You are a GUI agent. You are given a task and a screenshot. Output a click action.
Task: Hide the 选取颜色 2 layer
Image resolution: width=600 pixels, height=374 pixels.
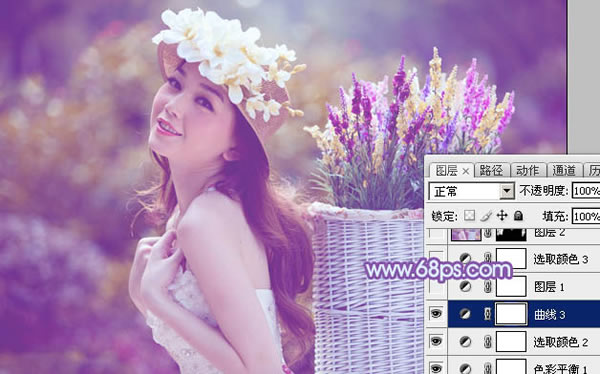pos(436,341)
